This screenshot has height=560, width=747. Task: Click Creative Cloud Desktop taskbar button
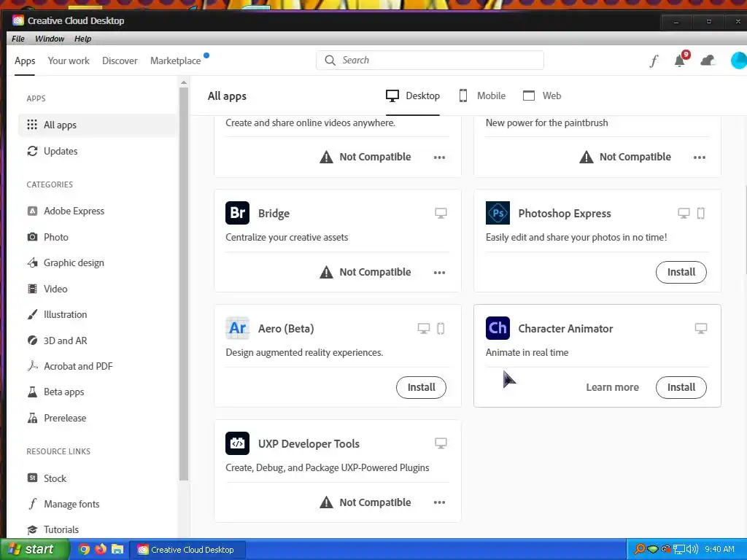click(187, 550)
